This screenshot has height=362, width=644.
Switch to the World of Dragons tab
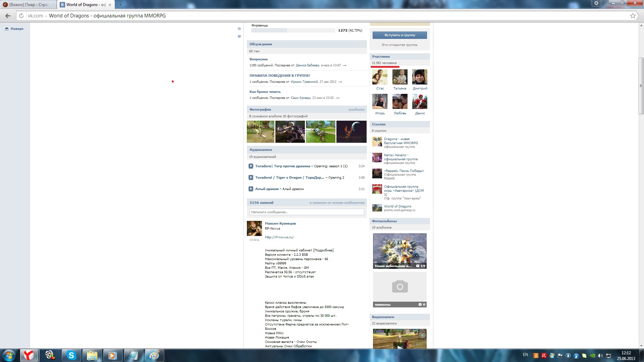point(86,5)
